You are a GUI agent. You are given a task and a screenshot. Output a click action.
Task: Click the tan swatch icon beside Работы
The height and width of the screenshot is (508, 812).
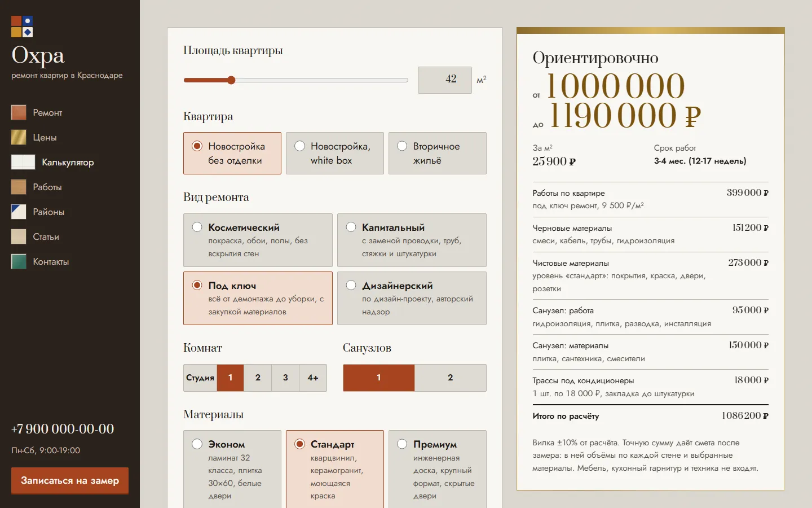[19, 187]
